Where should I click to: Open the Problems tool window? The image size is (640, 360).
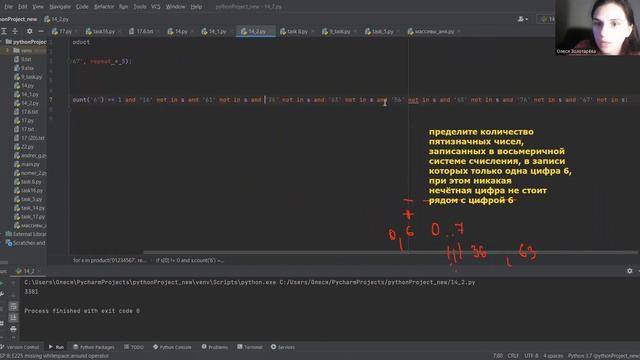tap(215, 347)
